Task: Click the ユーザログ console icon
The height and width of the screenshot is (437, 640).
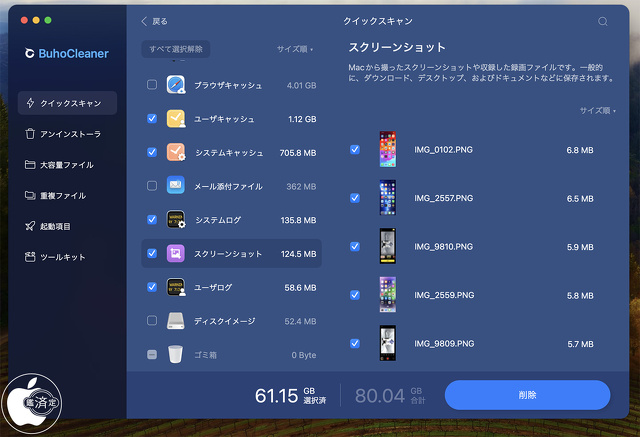Action: click(176, 287)
